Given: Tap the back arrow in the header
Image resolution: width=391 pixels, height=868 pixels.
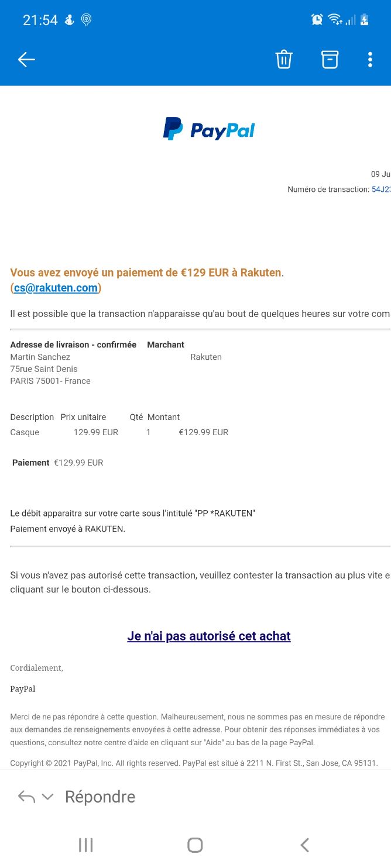Looking at the screenshot, I should point(27,60).
